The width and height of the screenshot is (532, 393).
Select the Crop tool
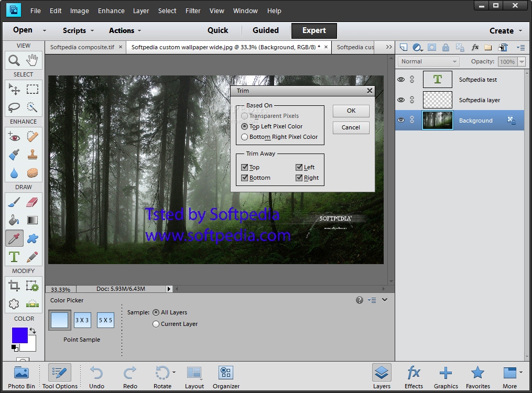coord(14,286)
